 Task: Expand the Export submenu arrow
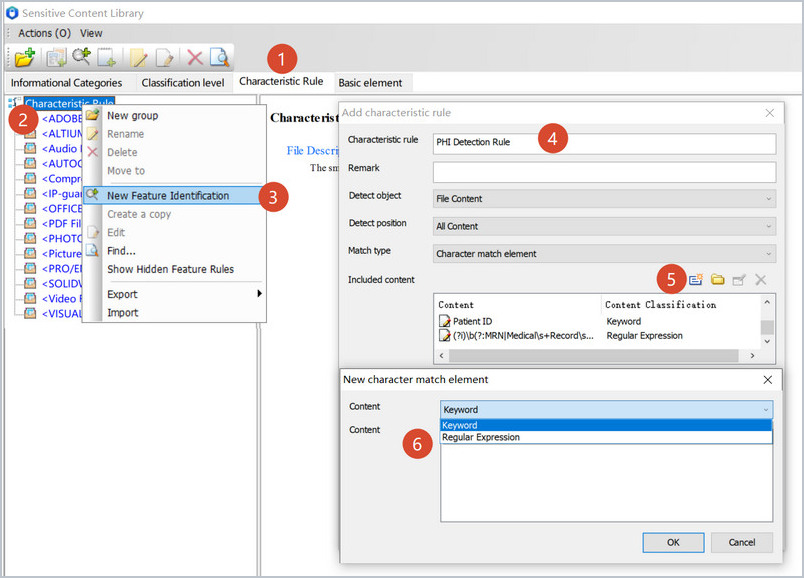[259, 293]
